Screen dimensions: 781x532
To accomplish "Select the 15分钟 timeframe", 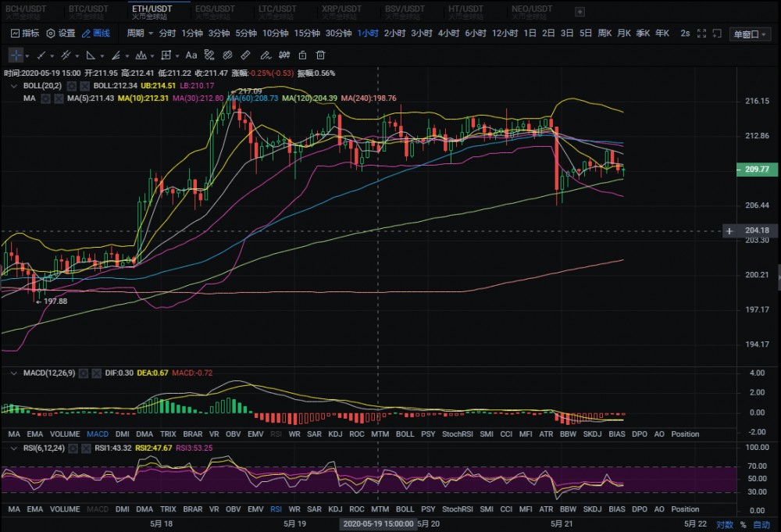I will [307, 34].
